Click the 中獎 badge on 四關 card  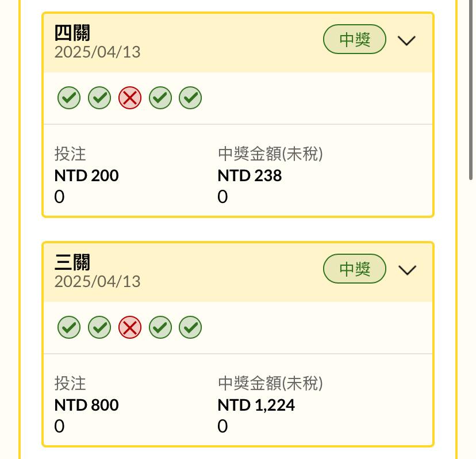(355, 40)
